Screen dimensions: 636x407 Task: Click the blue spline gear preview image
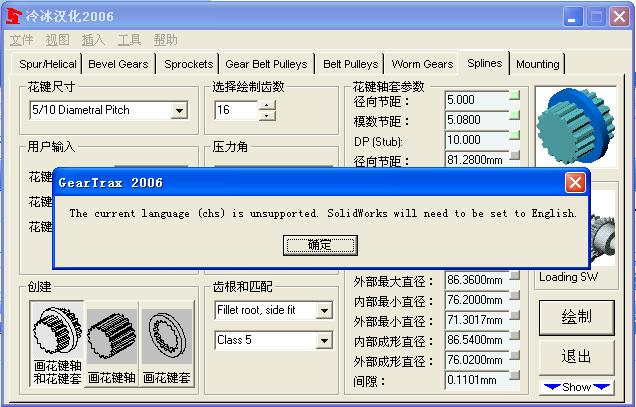pyautogui.click(x=576, y=126)
